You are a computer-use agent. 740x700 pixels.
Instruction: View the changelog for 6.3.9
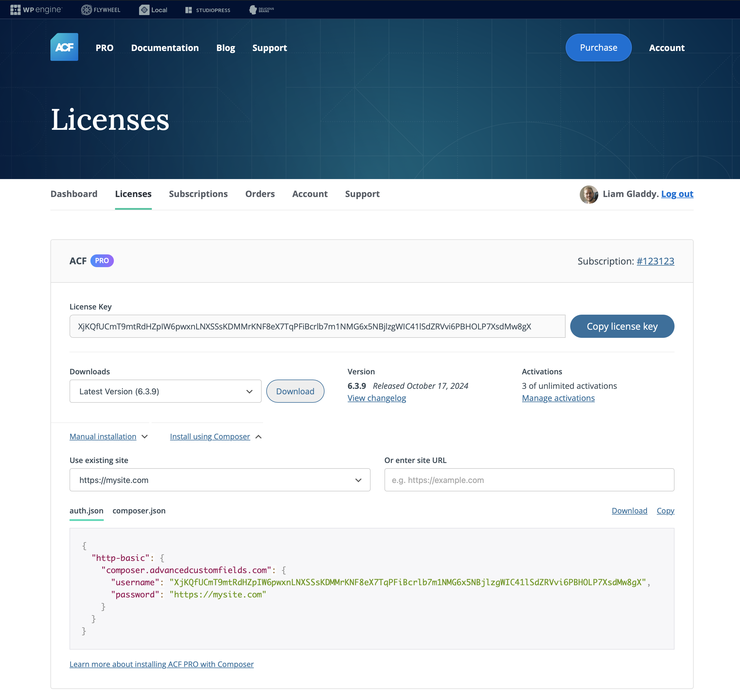click(x=377, y=398)
